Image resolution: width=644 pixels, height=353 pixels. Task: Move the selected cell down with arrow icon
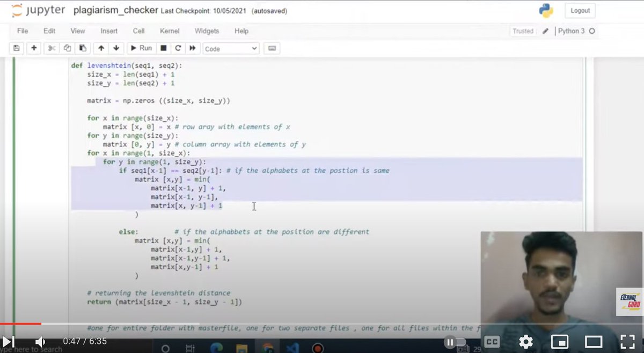(x=116, y=48)
